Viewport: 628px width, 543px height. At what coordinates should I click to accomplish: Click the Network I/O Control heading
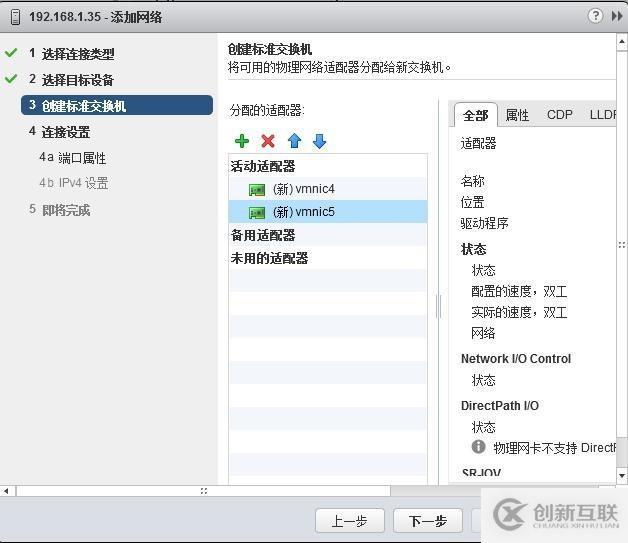[516, 358]
